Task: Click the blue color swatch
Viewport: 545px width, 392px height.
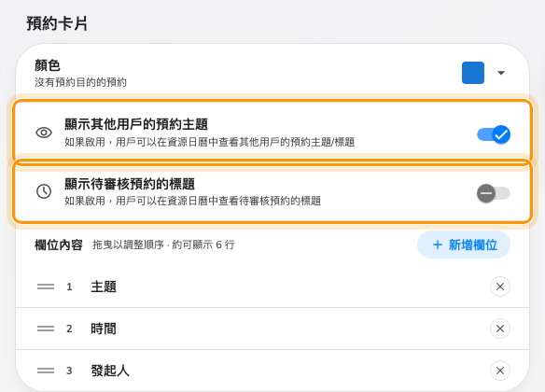Action: click(473, 73)
